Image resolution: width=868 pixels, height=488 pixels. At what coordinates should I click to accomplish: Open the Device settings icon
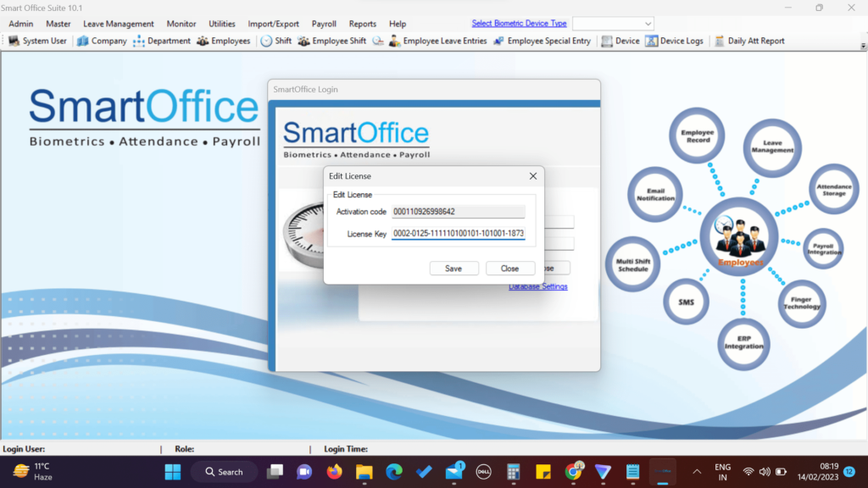pyautogui.click(x=620, y=40)
